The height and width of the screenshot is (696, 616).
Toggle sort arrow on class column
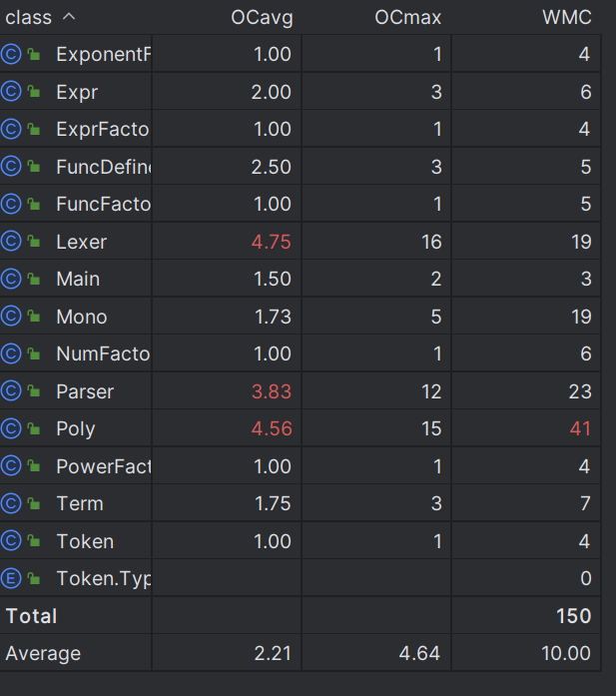pos(69,17)
